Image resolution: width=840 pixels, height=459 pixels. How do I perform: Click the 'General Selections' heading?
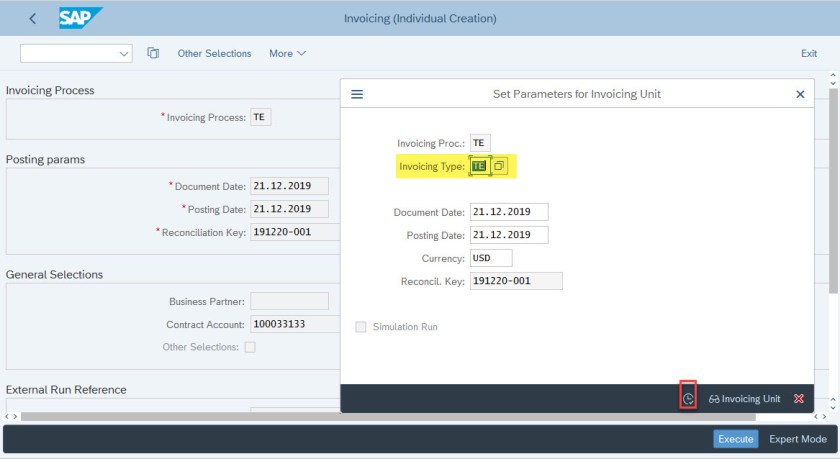pyautogui.click(x=54, y=275)
